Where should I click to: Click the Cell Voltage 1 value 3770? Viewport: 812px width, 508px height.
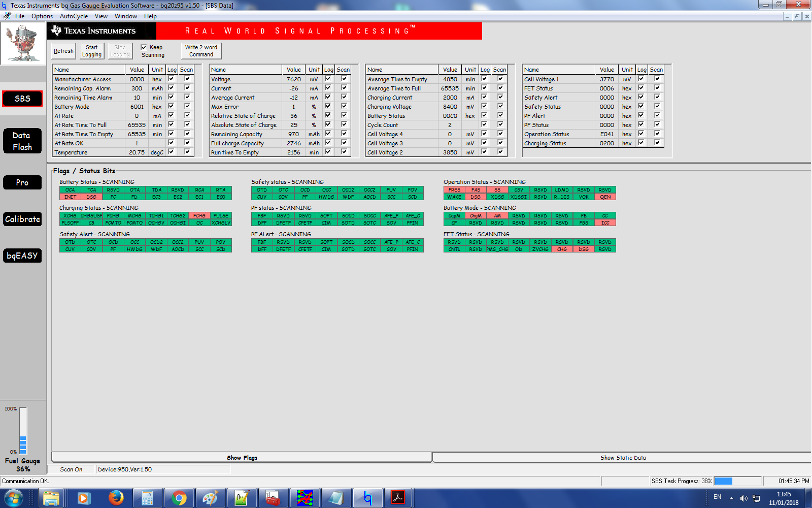pyautogui.click(x=606, y=79)
